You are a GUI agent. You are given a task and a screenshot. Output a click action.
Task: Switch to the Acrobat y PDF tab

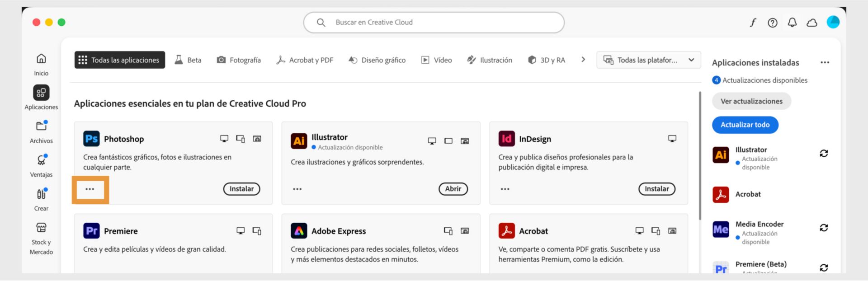tap(305, 60)
